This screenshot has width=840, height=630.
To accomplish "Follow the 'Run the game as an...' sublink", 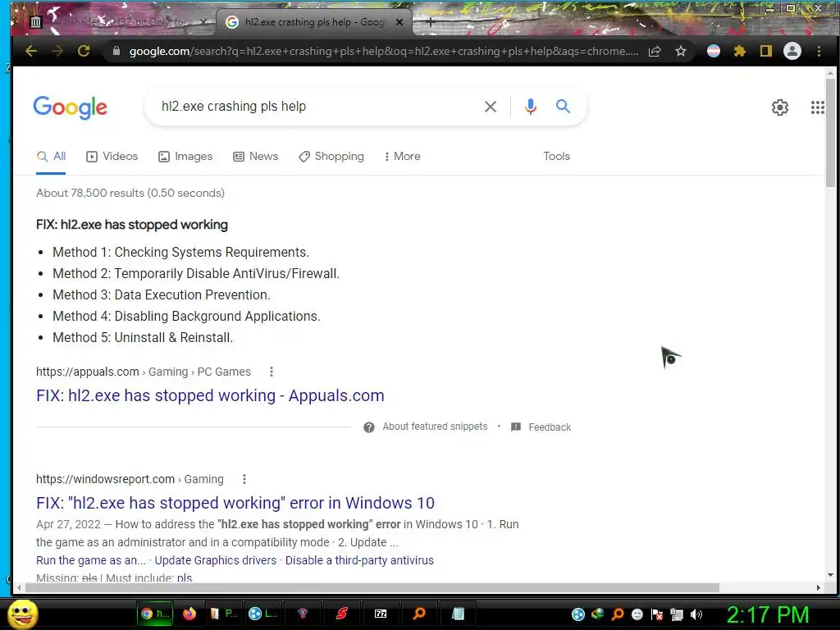I will tap(90, 560).
